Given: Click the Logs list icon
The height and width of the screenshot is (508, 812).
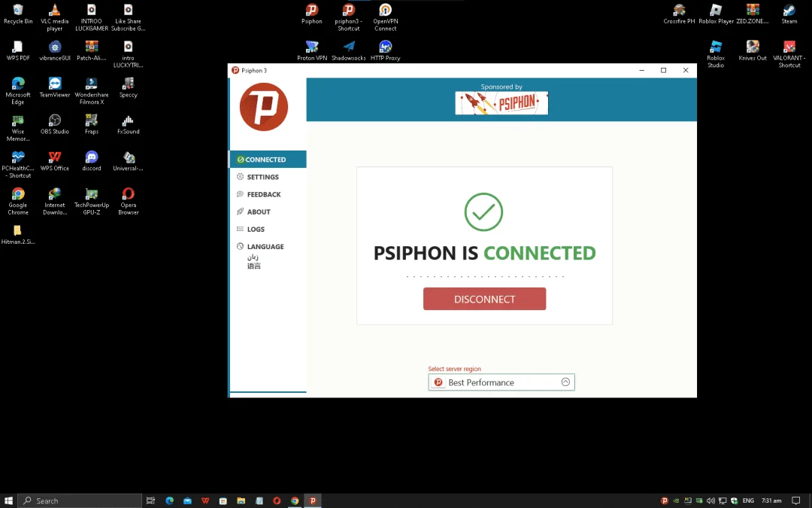Looking at the screenshot, I should coord(240,229).
